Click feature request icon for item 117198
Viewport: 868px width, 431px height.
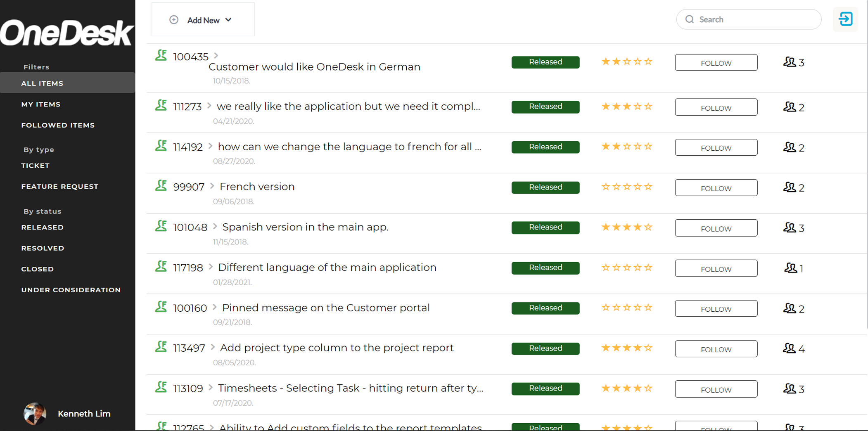[x=161, y=266]
